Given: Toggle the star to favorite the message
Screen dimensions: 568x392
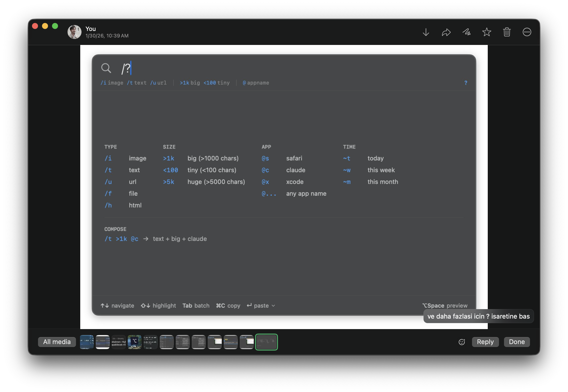Looking at the screenshot, I should point(486,32).
